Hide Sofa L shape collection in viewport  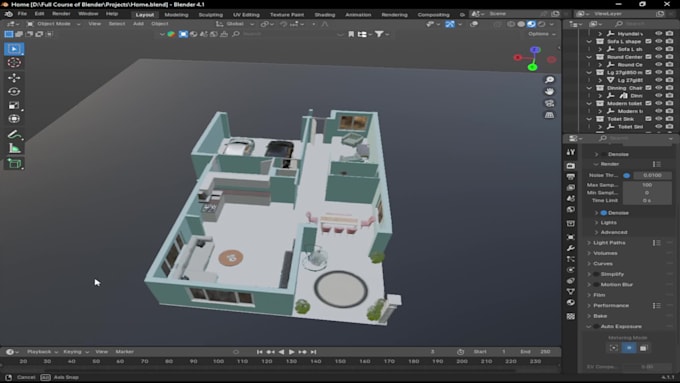(659, 41)
